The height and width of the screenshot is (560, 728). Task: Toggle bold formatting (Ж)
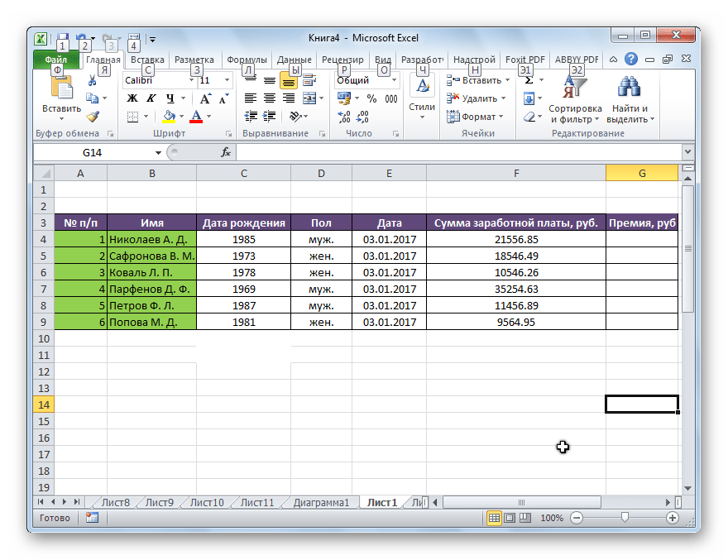[132, 98]
